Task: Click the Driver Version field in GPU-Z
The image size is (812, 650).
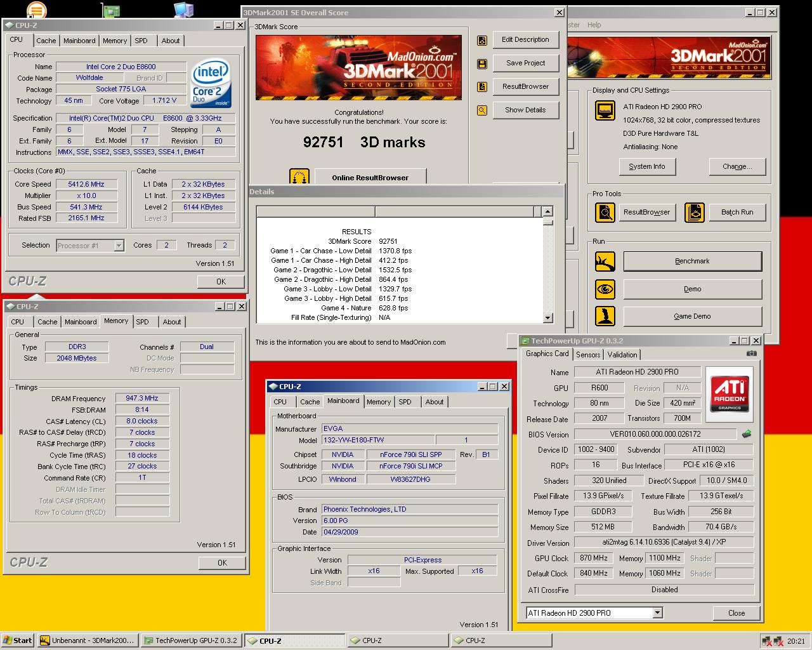Action: pos(664,543)
